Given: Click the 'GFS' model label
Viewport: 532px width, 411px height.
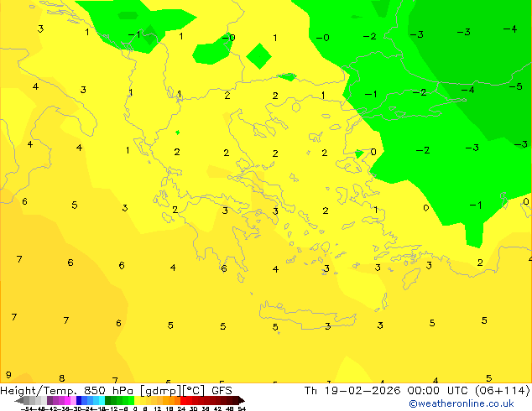Looking at the screenshot, I should click(222, 391).
